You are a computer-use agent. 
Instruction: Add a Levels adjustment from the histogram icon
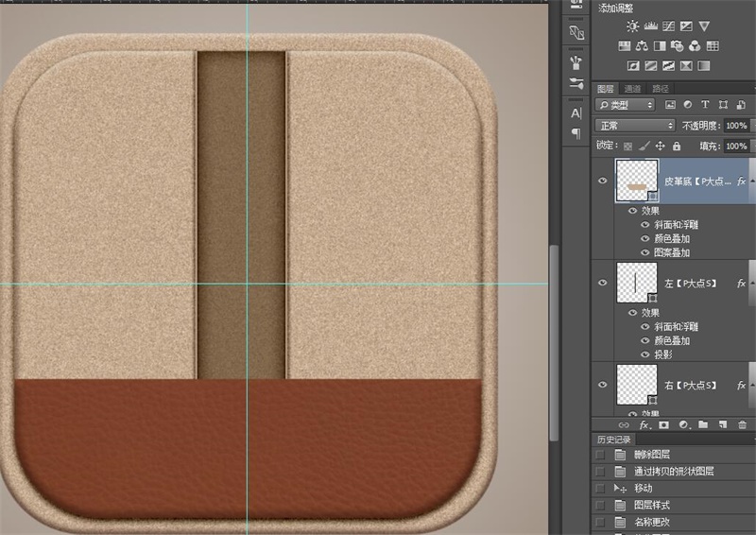651,26
